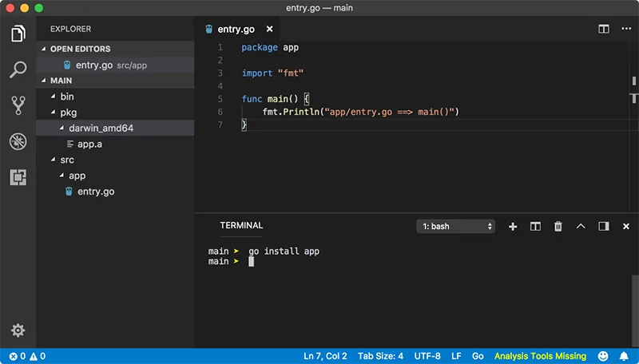Screen dimensions: 639x364
Task: Collapse the bin folder
Action: 53,97
